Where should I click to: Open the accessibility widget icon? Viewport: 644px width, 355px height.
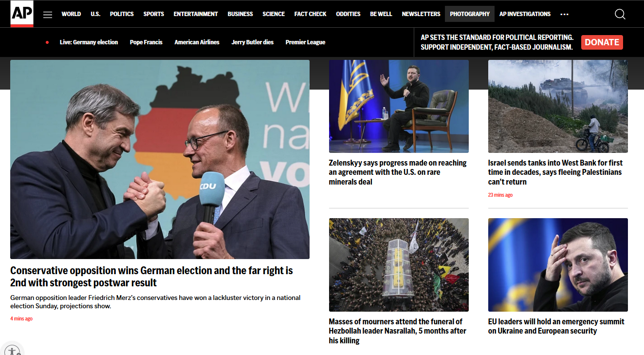tap(12, 350)
